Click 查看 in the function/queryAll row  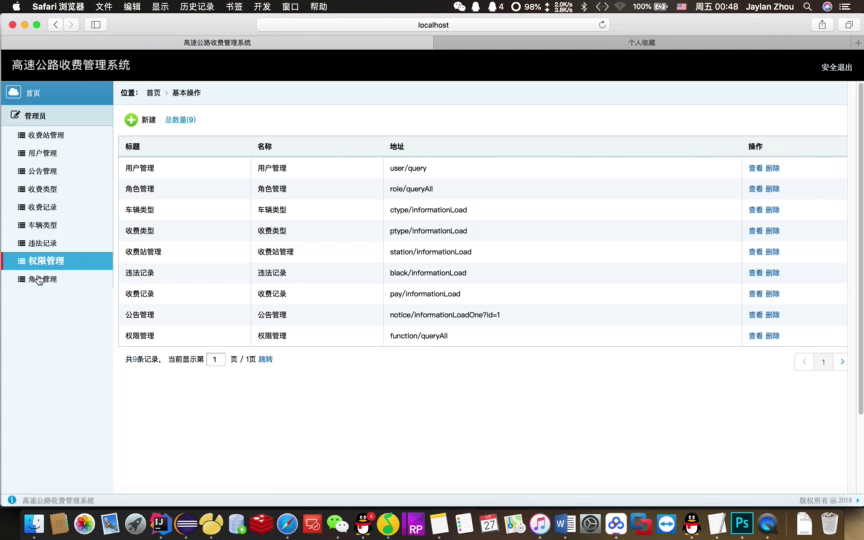tap(755, 336)
